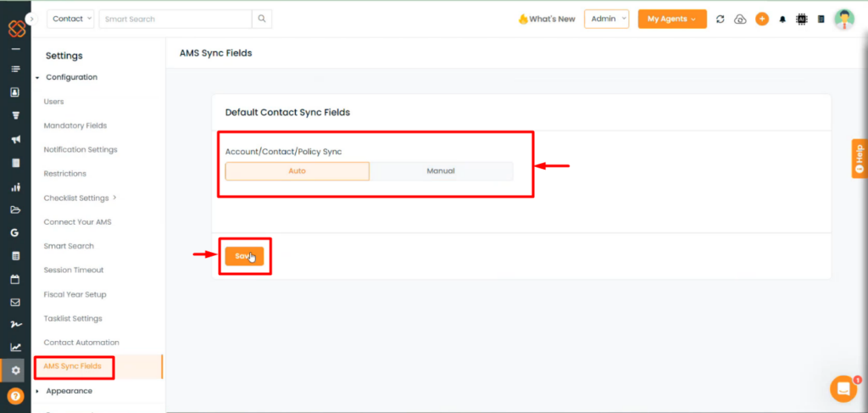Open the folder icon in left sidebar
Viewport: 868px width, 413px height.
15,209
